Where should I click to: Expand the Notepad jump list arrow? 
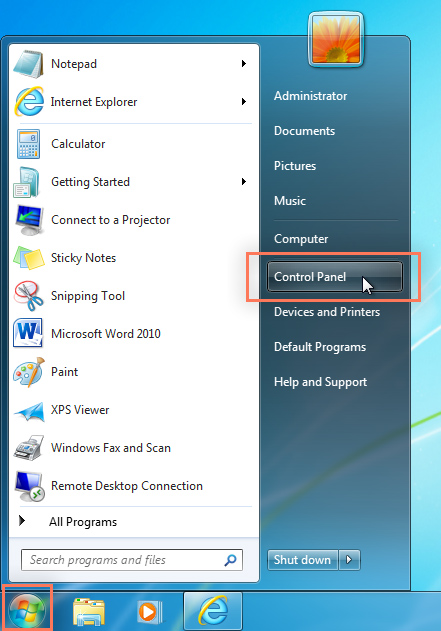(x=243, y=64)
